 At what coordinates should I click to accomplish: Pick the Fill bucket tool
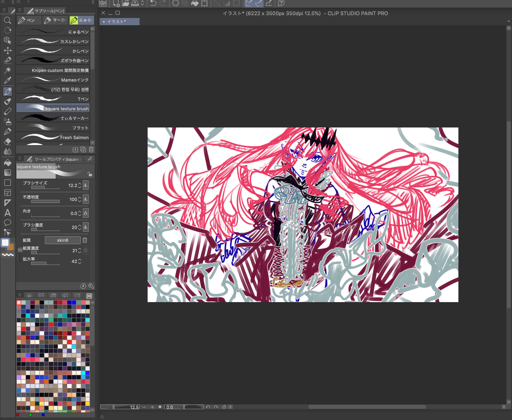pos(7,163)
